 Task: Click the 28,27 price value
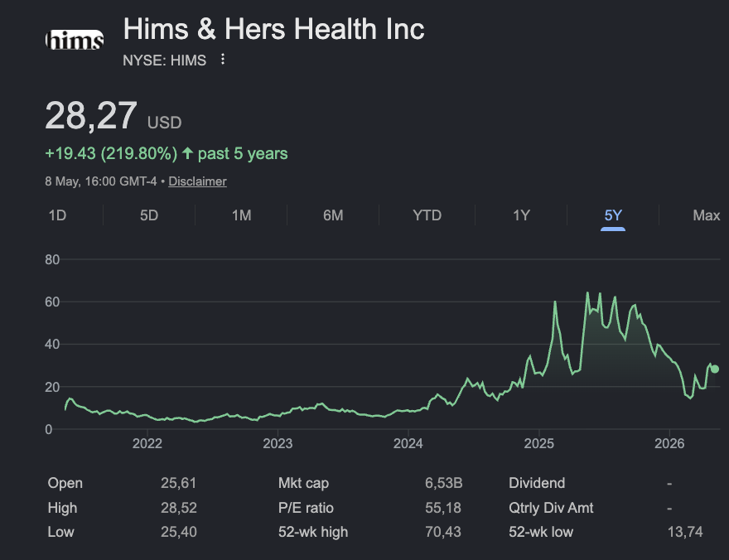point(91,115)
